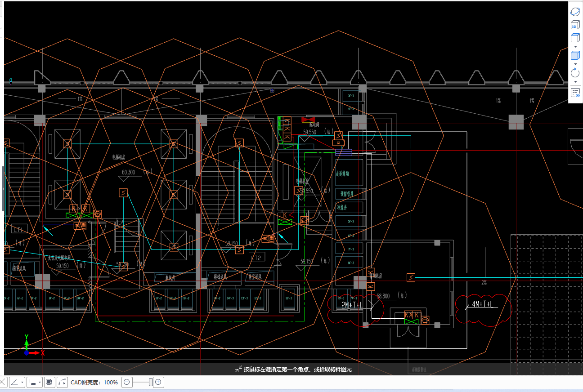Image resolution: width=583 pixels, height=392 pixels.
Task: Expand the wireframe cube view options arrow
Action: pos(575,46)
